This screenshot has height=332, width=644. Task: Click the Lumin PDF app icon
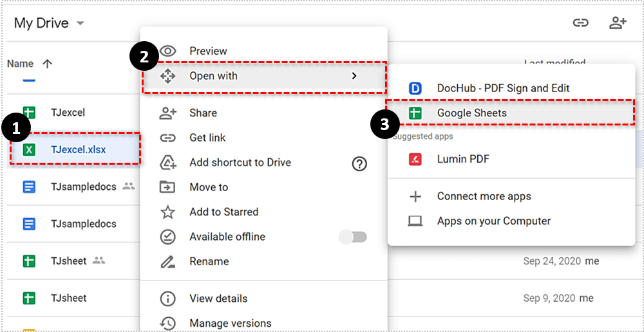click(x=415, y=159)
